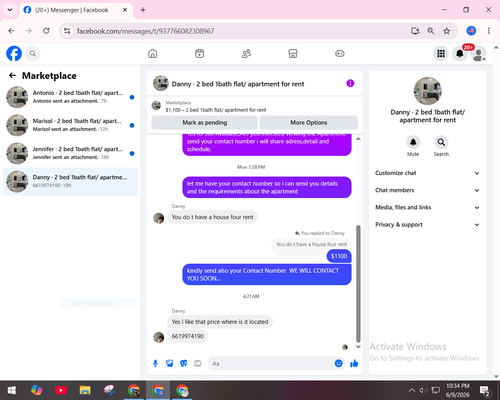Click the $1100 message bubble
This screenshot has width=500, height=400.
click(339, 256)
